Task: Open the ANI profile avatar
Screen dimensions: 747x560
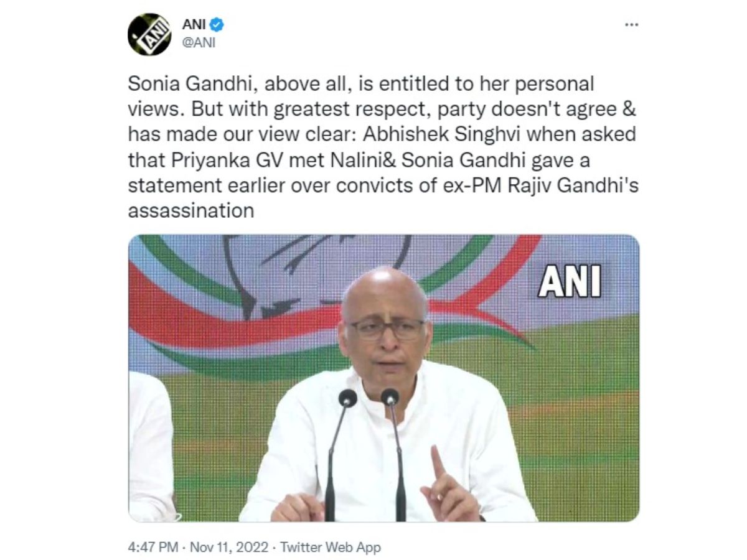Action: coord(149,34)
